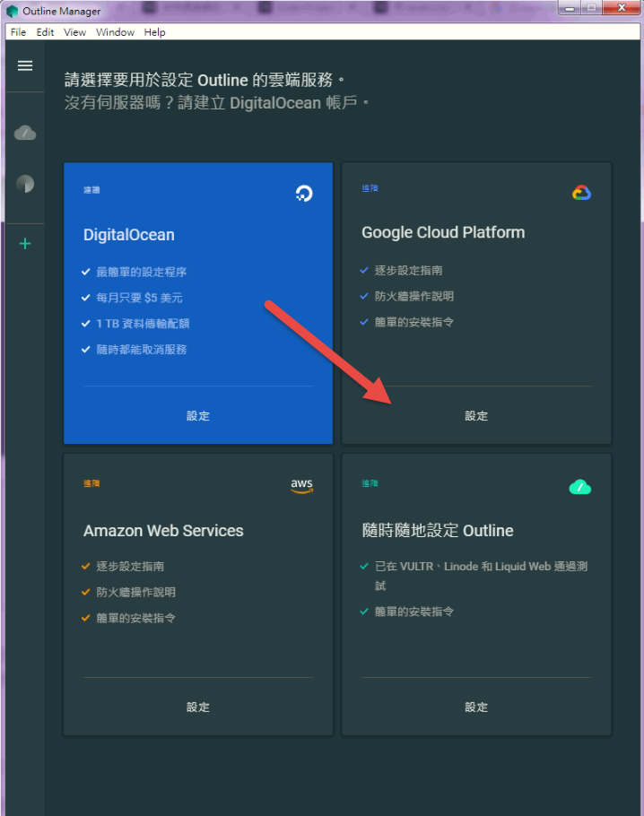Click 設定 on the 隨時隨地設定 Outline card
Viewport: 644px width, 816px height.
476,707
